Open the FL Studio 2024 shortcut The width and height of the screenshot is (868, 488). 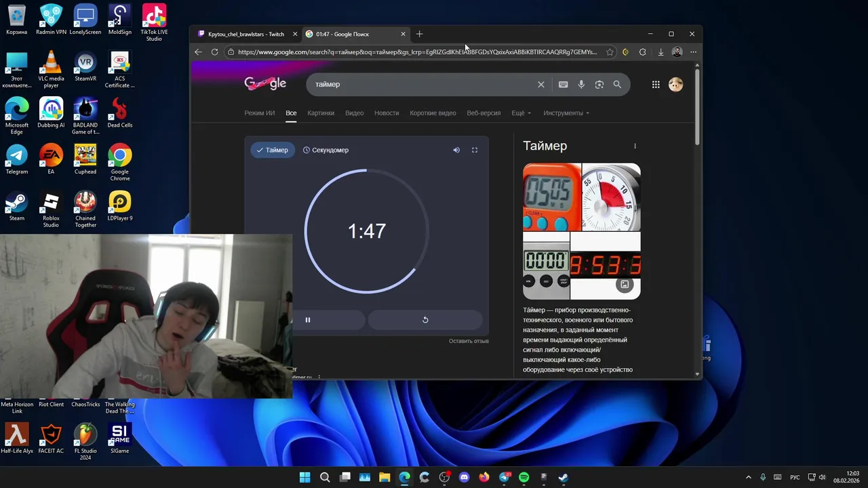point(85,442)
